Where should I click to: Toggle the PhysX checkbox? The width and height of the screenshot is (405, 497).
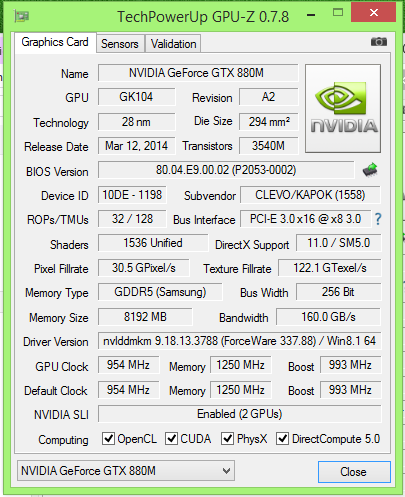[x=227, y=439]
